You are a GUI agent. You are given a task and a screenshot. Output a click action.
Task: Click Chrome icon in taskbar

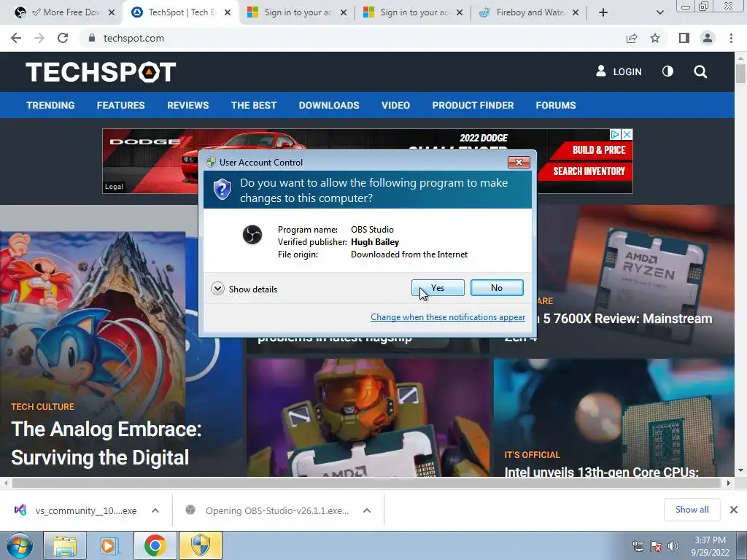[155, 545]
